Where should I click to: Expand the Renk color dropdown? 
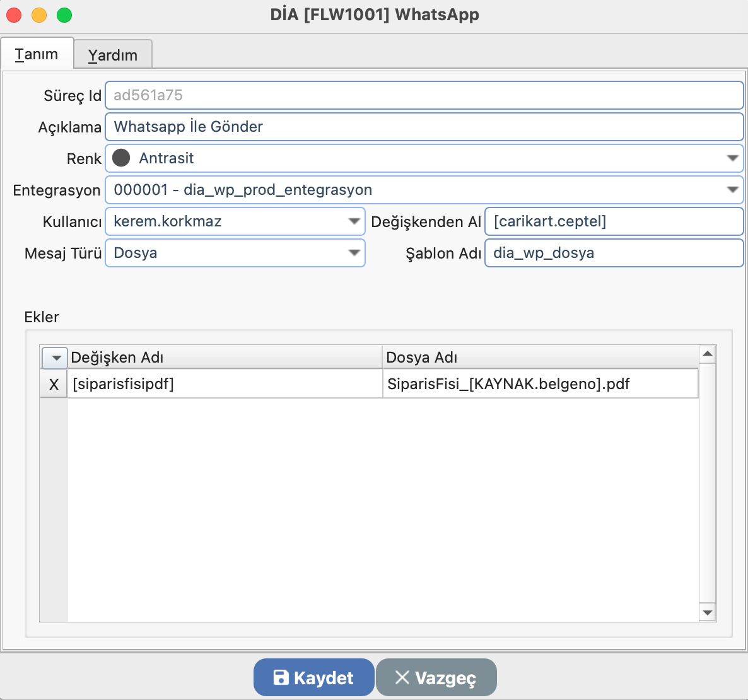(x=732, y=158)
